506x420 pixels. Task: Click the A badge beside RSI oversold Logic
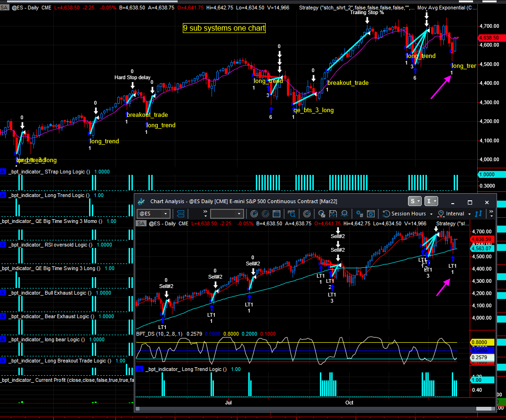3,245
